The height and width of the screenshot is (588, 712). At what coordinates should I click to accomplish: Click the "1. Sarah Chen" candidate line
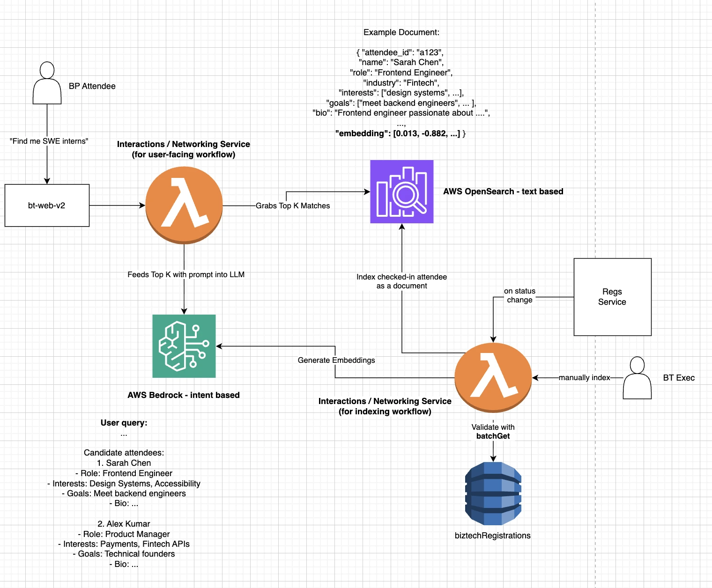(124, 463)
